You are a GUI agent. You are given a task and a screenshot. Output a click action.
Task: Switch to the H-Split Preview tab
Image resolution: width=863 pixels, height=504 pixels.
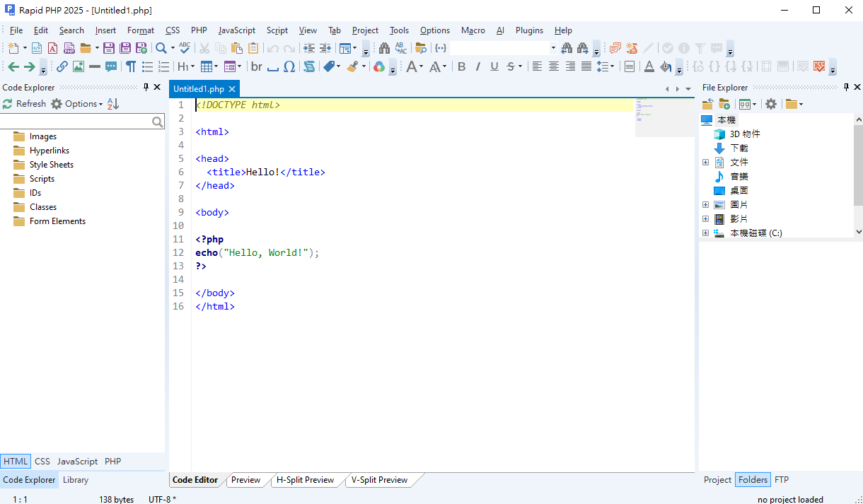point(305,480)
